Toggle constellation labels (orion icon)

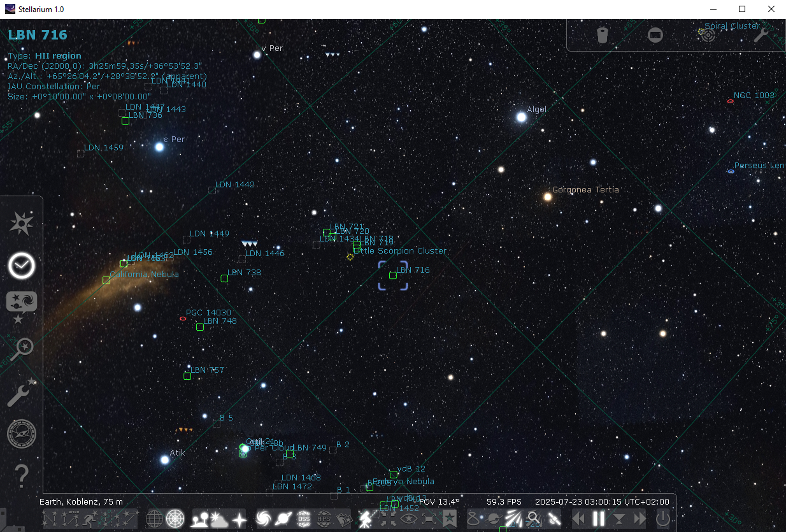pyautogui.click(x=71, y=519)
